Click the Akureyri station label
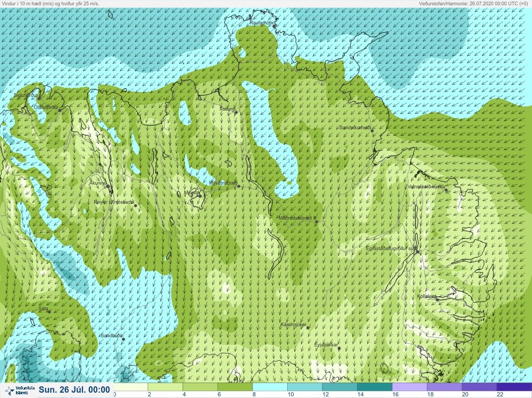 click(x=98, y=183)
